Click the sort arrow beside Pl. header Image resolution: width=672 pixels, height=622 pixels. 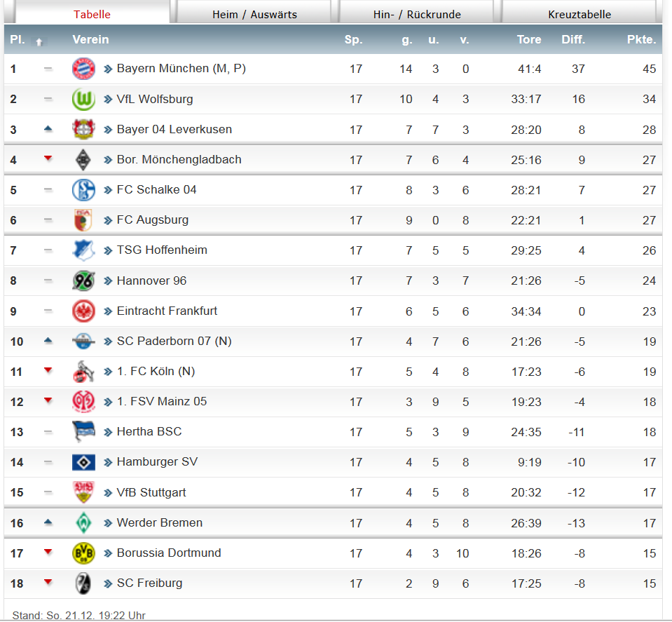39,41
